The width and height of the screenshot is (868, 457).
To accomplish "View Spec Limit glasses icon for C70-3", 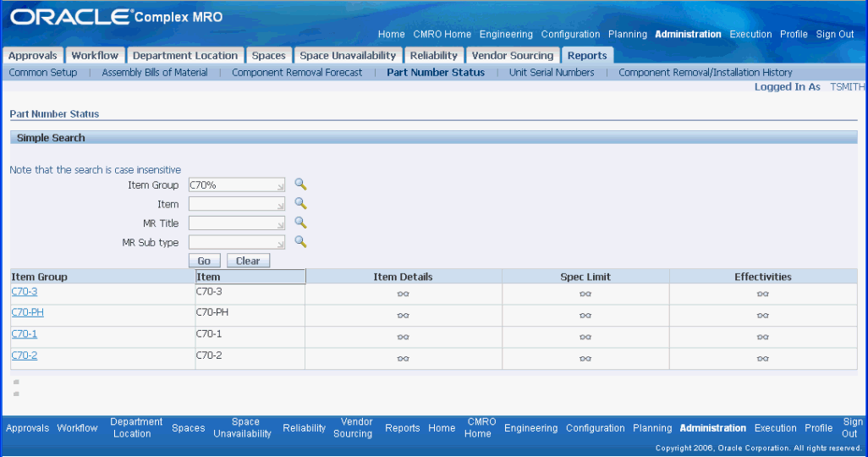I will pyautogui.click(x=585, y=295).
